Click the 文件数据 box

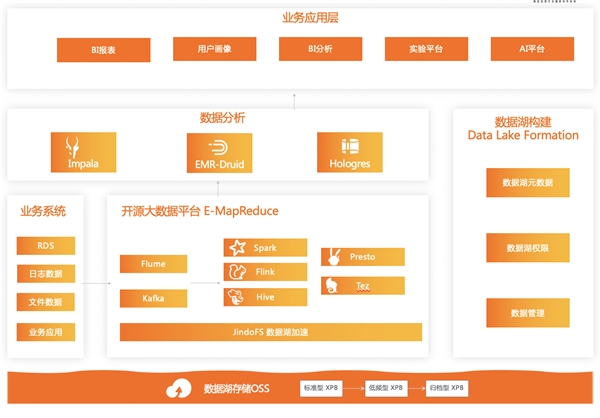pos(46,302)
